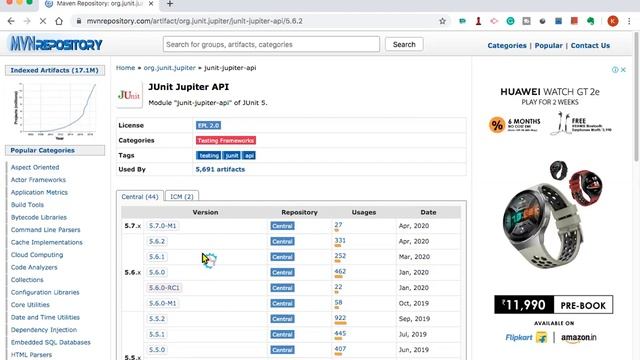Click the green circular extension icon
This screenshot has height=360, width=640.
tap(510, 21)
